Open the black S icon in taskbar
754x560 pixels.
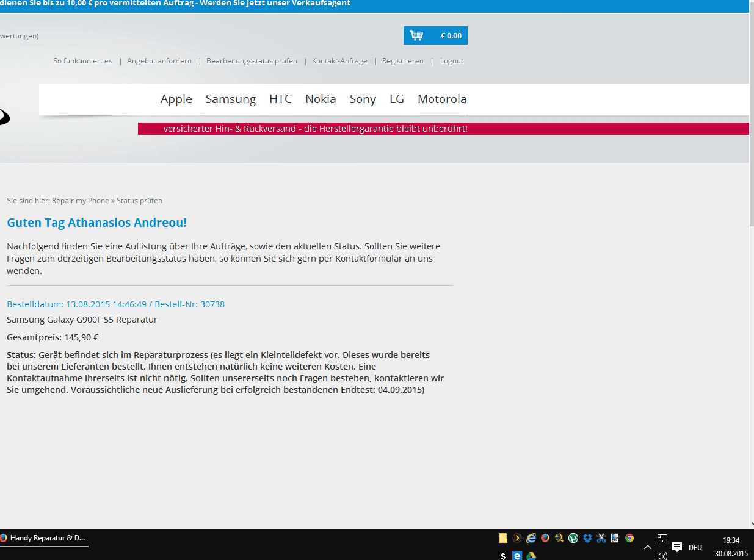pos(503,556)
